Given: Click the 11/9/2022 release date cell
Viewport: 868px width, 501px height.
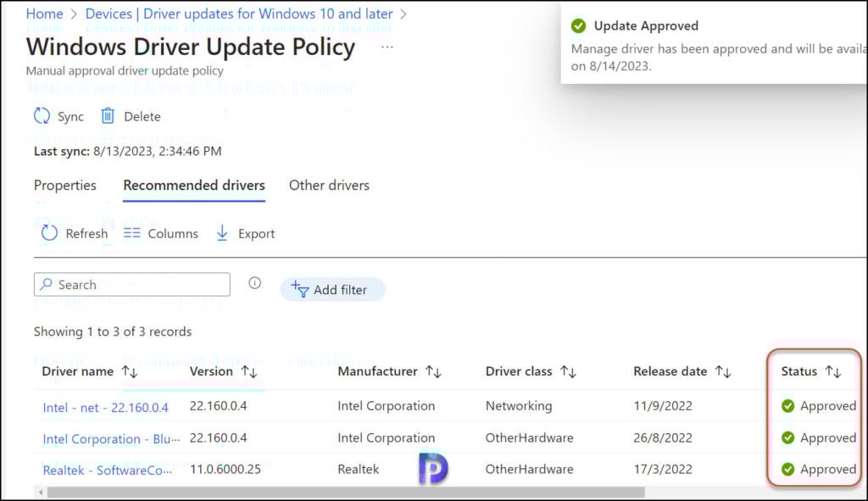Looking at the screenshot, I should [663, 406].
